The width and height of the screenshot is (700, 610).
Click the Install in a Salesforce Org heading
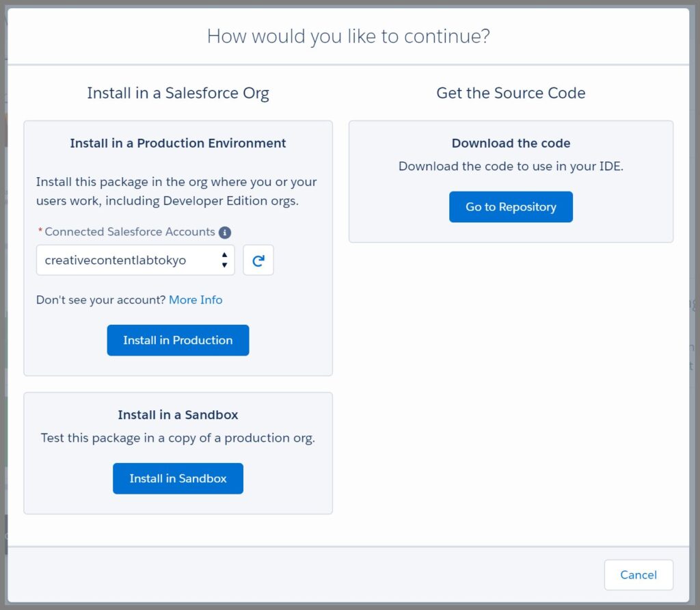pos(178,92)
